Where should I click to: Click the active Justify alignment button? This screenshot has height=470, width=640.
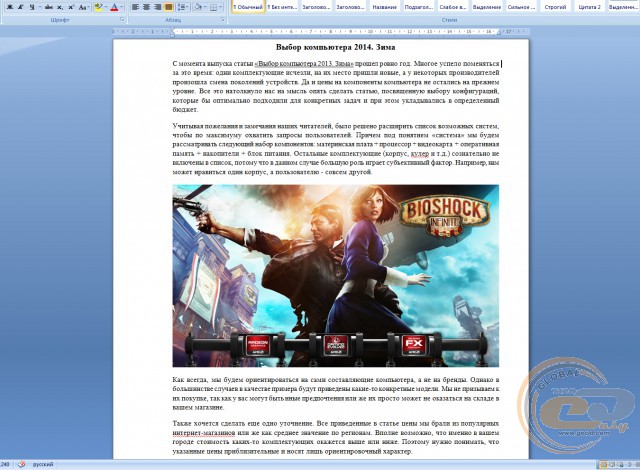pyautogui.click(x=168, y=7)
